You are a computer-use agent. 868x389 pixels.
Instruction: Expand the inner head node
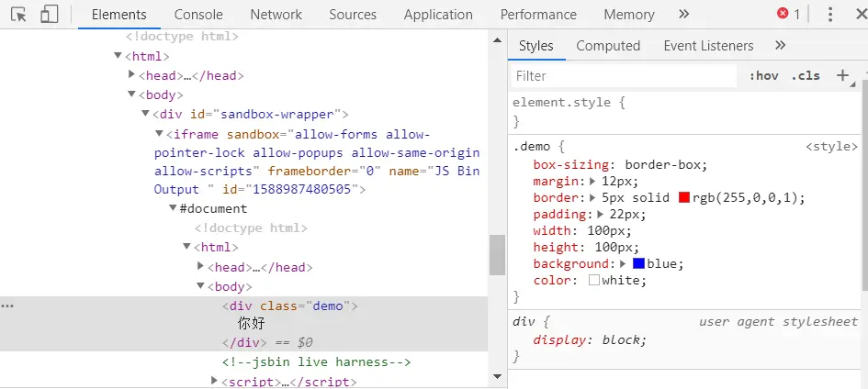[x=201, y=266]
